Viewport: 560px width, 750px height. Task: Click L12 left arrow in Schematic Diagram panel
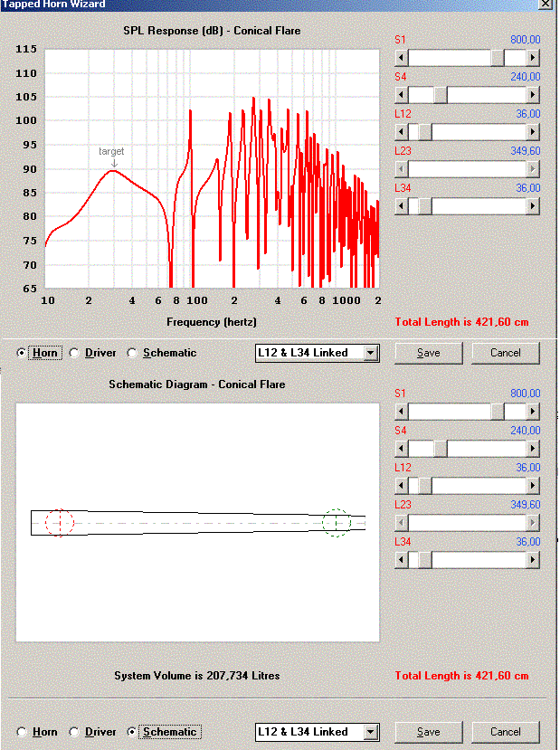402,486
